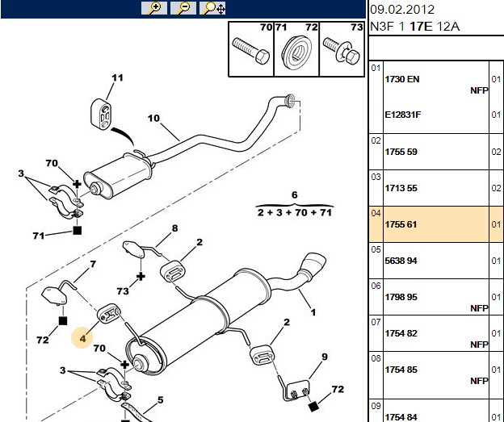Click callout number 6 above the kit formula
Viewport: 504px width, 422px height.
pos(295,195)
